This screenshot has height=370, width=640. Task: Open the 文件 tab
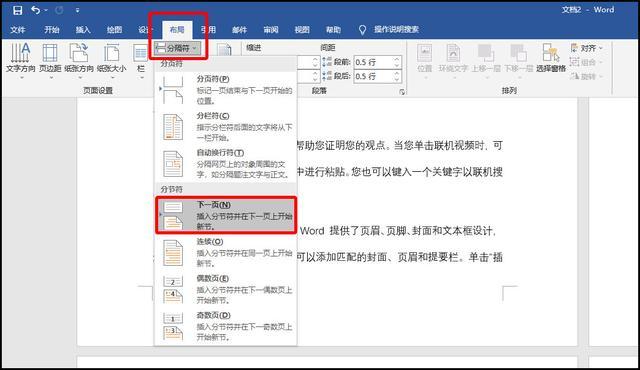point(18,29)
